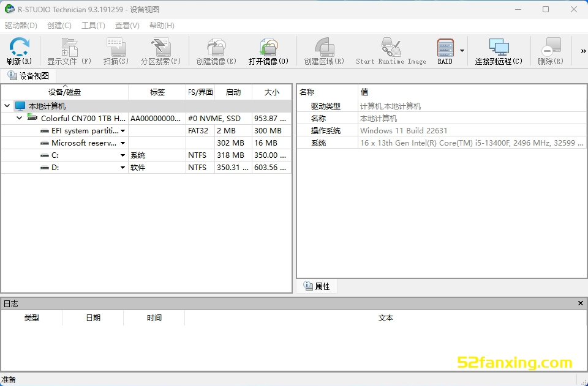Click the #0 NVME, SSD cell
Screen dimensions: 588x386
coord(219,118)
